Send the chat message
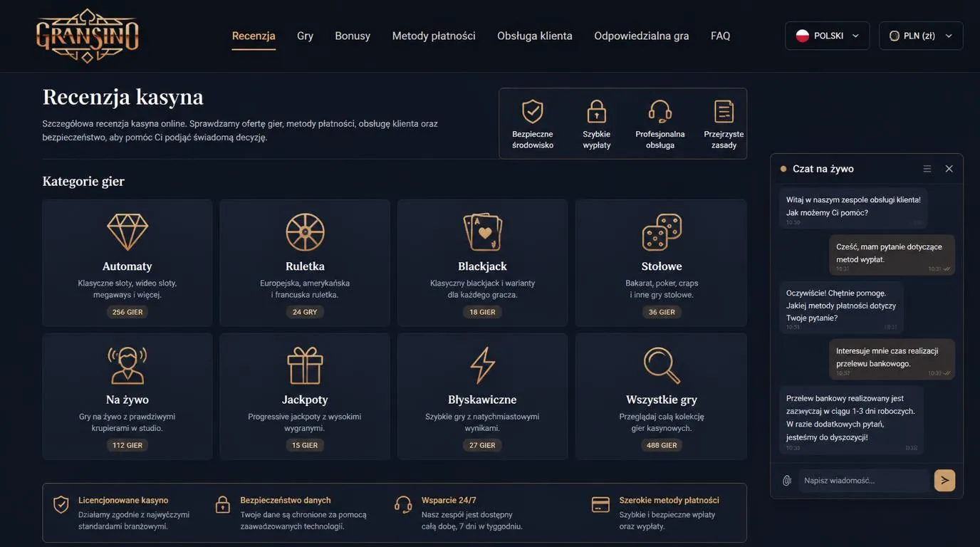Screen dimensions: 980x547 tap(944, 481)
